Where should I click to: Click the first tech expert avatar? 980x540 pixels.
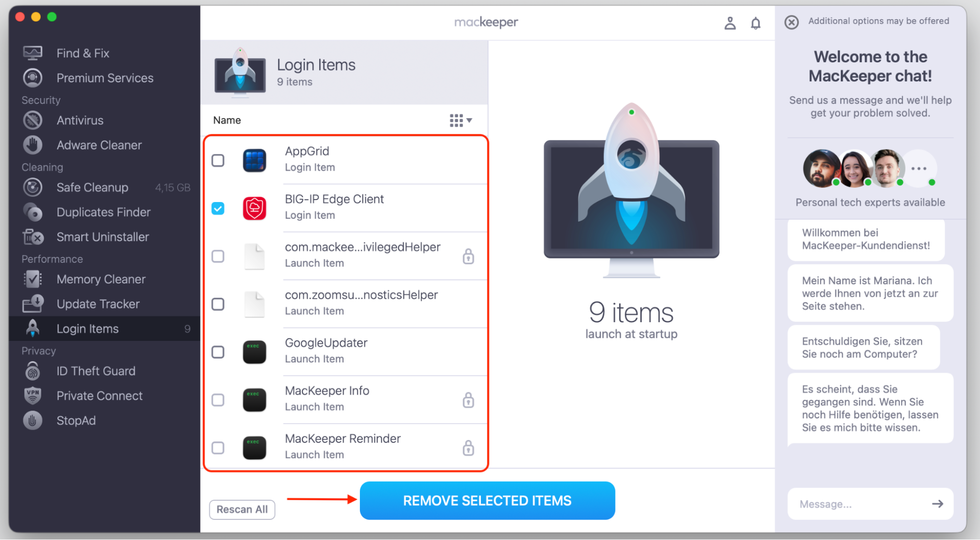point(822,168)
